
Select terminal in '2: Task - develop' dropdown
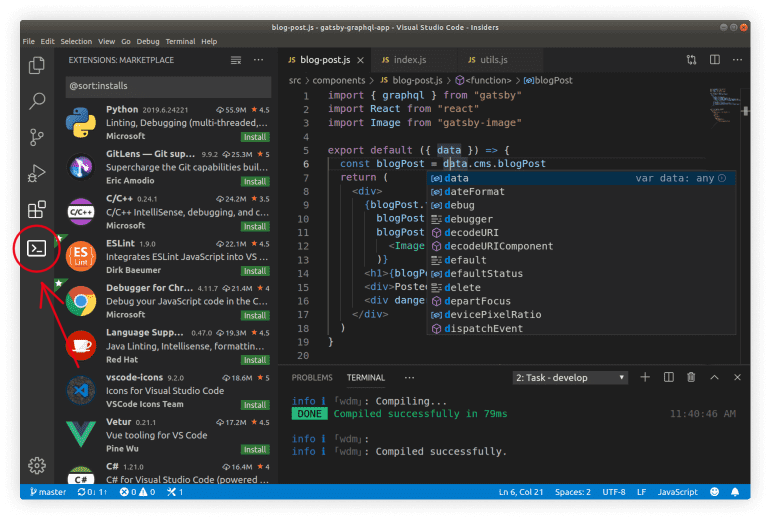[x=570, y=378]
